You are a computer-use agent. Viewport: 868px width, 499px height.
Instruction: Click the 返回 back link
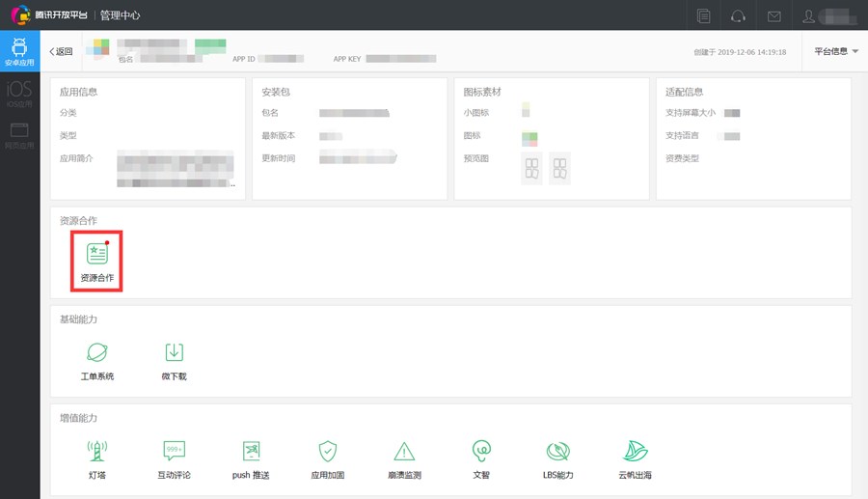point(61,51)
